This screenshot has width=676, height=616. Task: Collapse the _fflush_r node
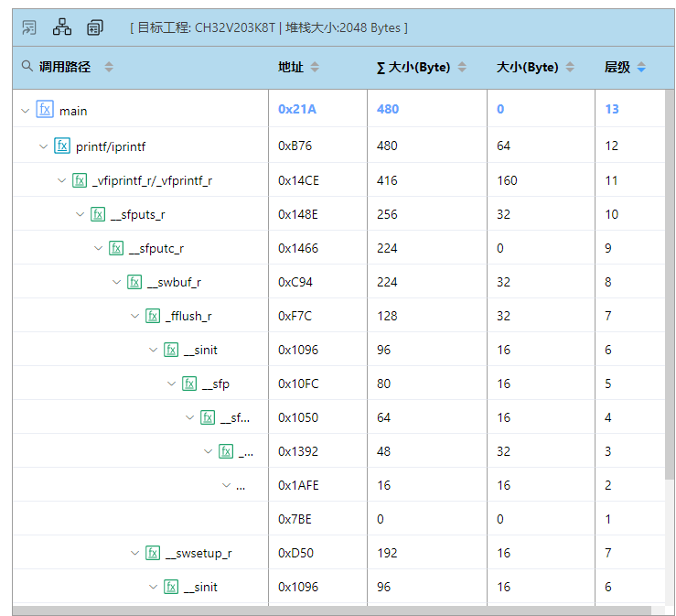(x=135, y=316)
